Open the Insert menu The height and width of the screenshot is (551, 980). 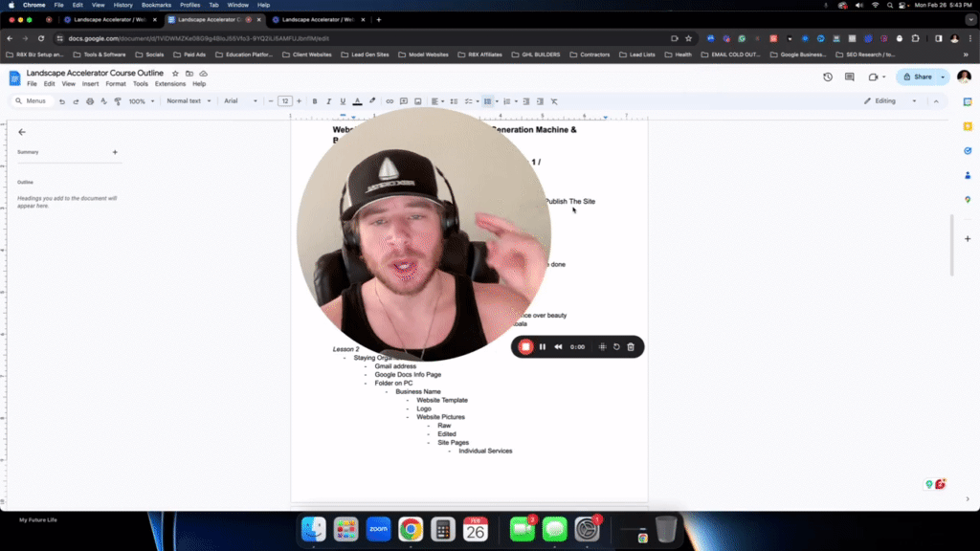tap(92, 83)
